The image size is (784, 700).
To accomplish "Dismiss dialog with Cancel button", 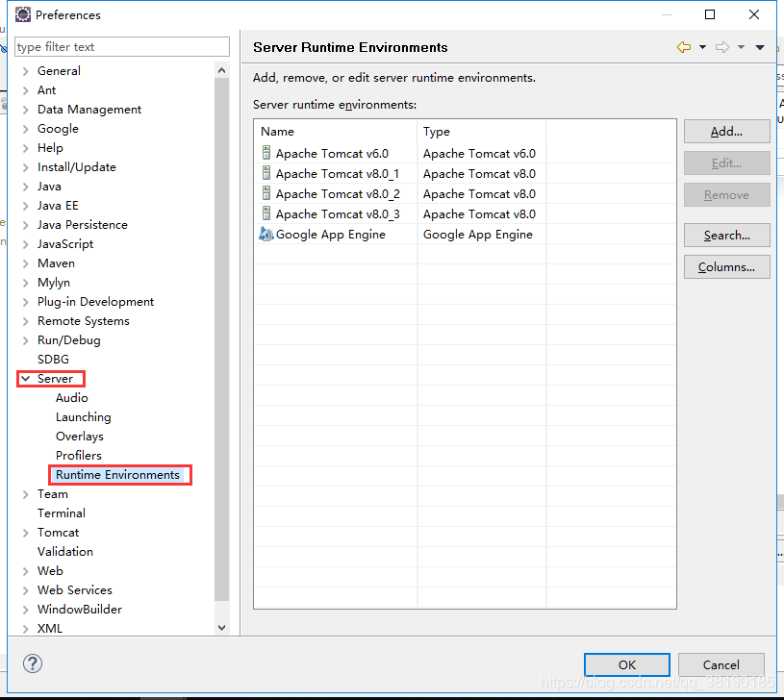I will pos(721,664).
